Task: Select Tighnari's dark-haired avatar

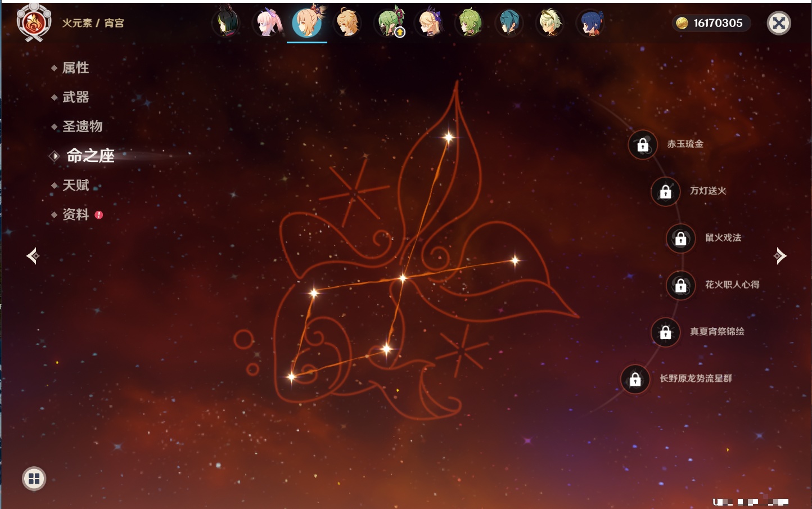Action: 226,23
